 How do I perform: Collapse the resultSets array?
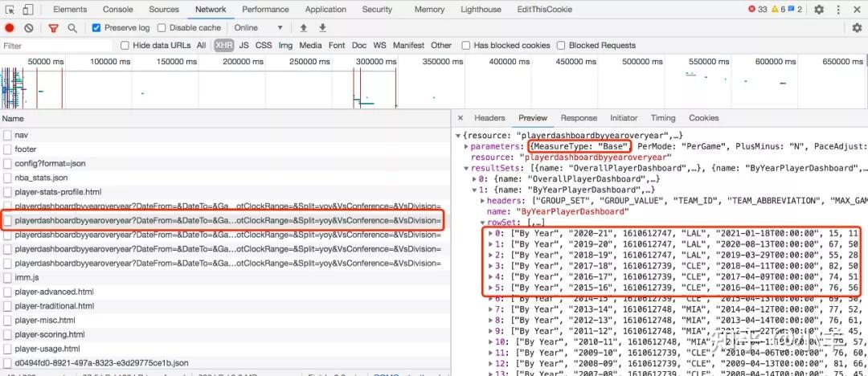[466, 169]
